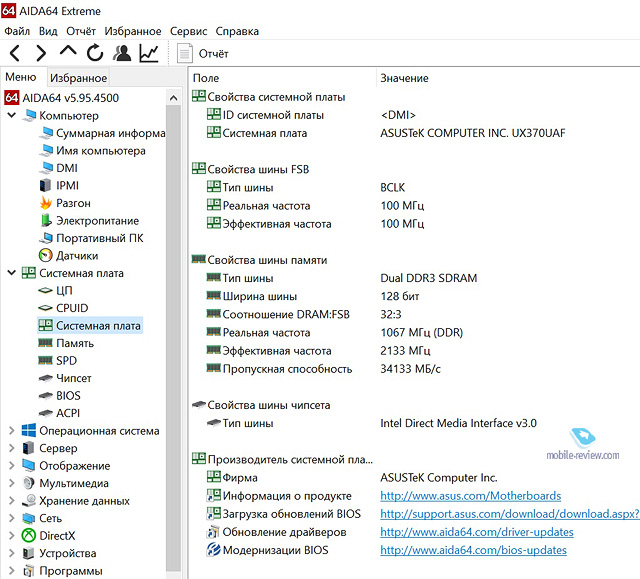The height and width of the screenshot is (579, 640).
Task: Open the Отчёт menu in the menu bar
Action: (x=81, y=31)
